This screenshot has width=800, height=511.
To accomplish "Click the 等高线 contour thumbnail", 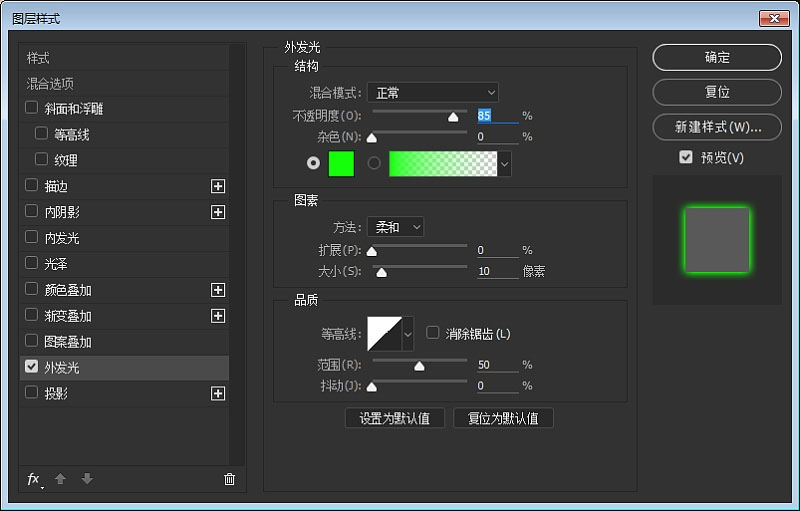I will tap(385, 334).
